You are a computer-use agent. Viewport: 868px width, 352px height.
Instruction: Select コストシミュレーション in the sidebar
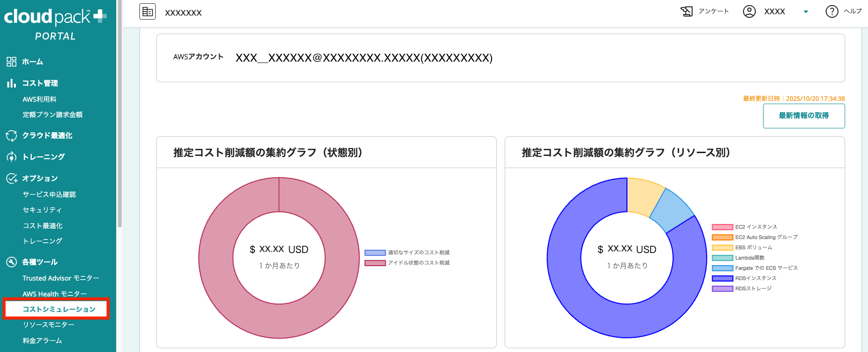click(x=59, y=309)
